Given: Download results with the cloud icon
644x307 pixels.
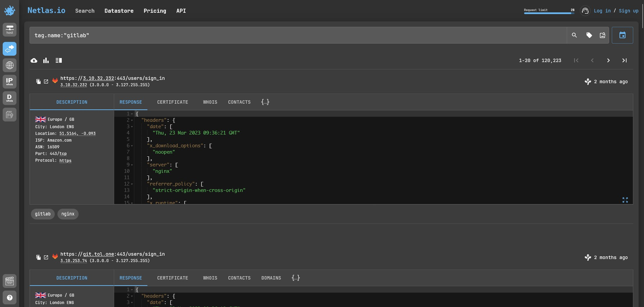Looking at the screenshot, I should (34, 60).
